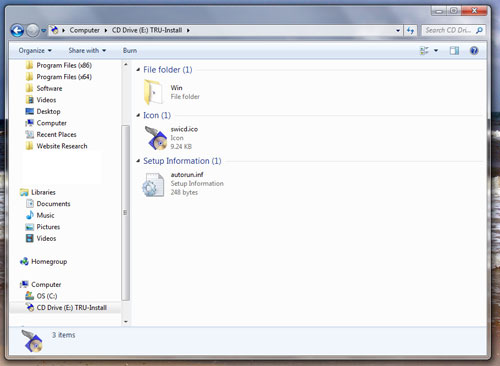The width and height of the screenshot is (500, 366).
Task: Open the Share with menu
Action: 87,51
